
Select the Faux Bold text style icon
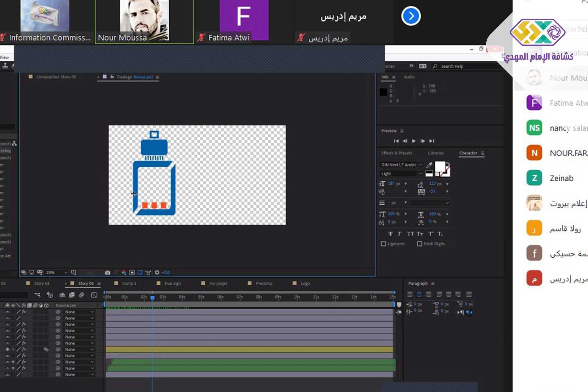[x=390, y=234]
